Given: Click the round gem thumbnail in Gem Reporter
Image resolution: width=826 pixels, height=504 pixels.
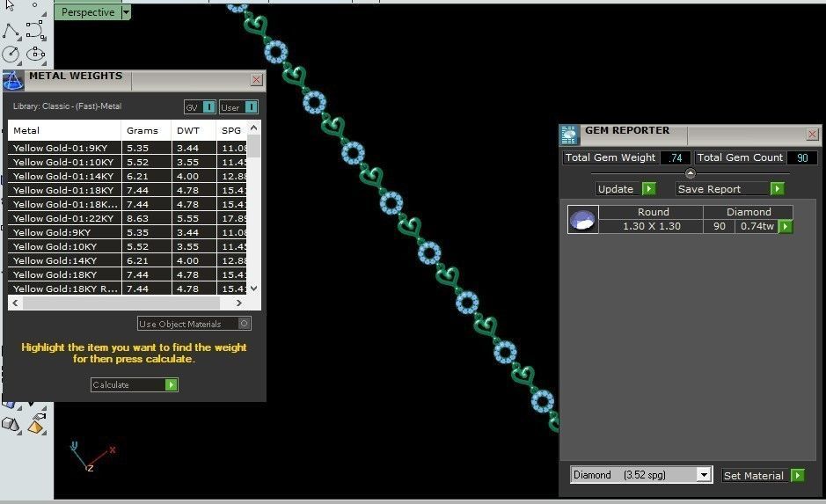Looking at the screenshot, I should tap(582, 219).
